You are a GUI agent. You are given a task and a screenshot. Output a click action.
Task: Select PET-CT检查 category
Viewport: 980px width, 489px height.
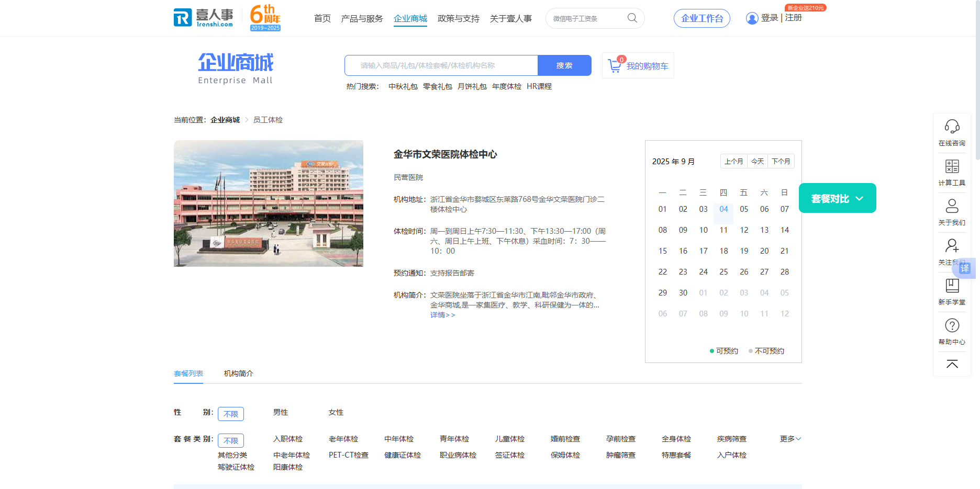(349, 455)
